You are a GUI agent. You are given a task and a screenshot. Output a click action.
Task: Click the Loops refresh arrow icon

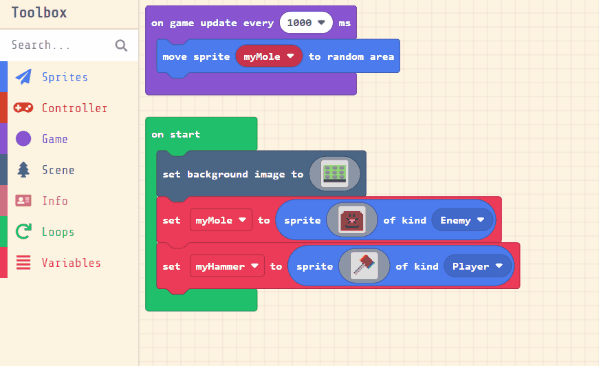pyautogui.click(x=23, y=232)
